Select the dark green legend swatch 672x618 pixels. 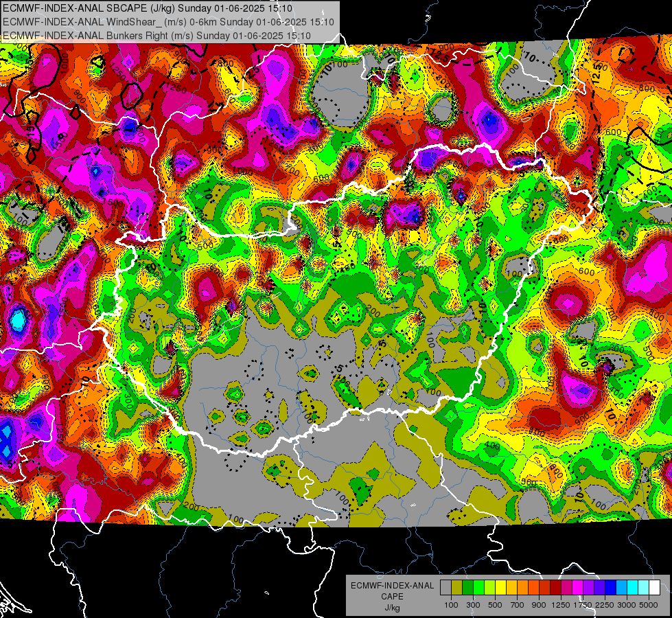[x=468, y=587]
